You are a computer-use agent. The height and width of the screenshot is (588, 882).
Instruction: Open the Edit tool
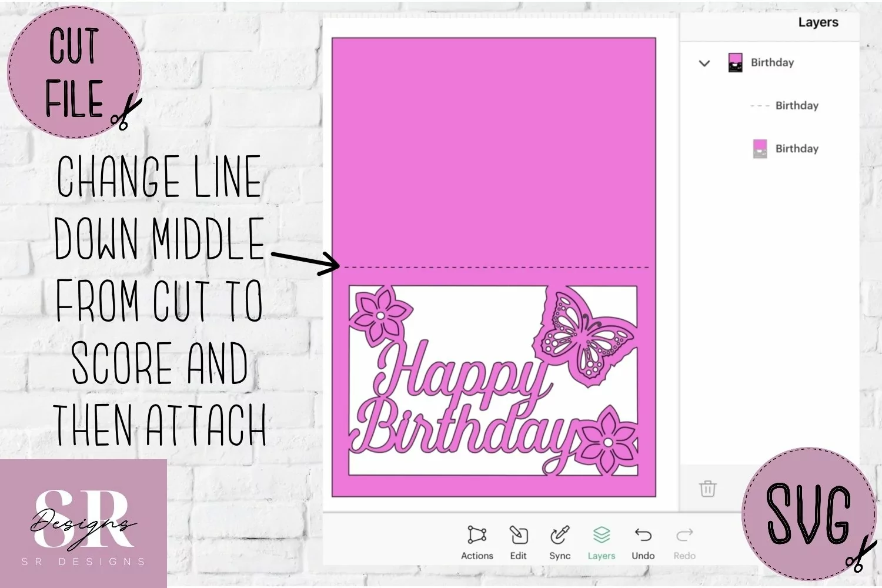pos(518,543)
